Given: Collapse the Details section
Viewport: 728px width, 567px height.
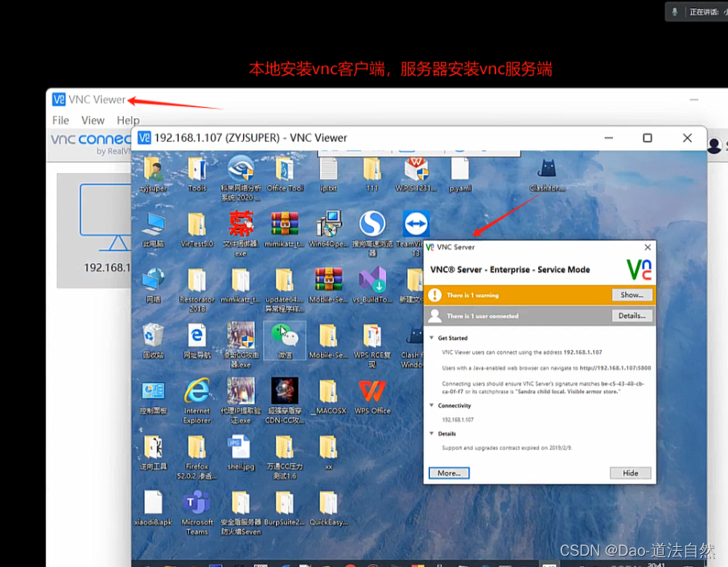Looking at the screenshot, I should coord(432,433).
